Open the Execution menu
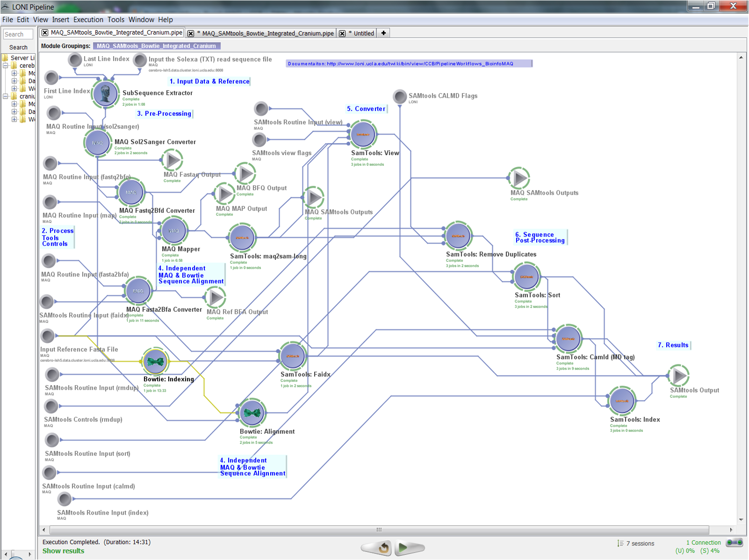This screenshot has width=749, height=560. [88, 20]
